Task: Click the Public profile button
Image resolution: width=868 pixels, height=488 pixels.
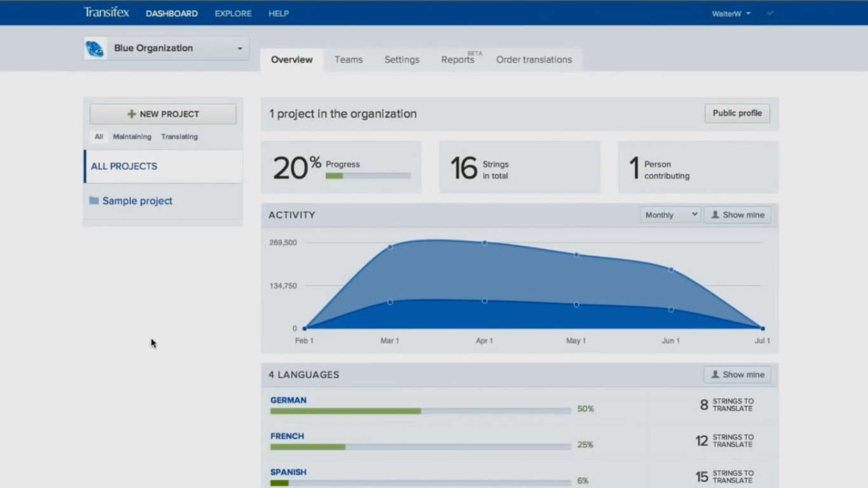Action: click(x=737, y=113)
